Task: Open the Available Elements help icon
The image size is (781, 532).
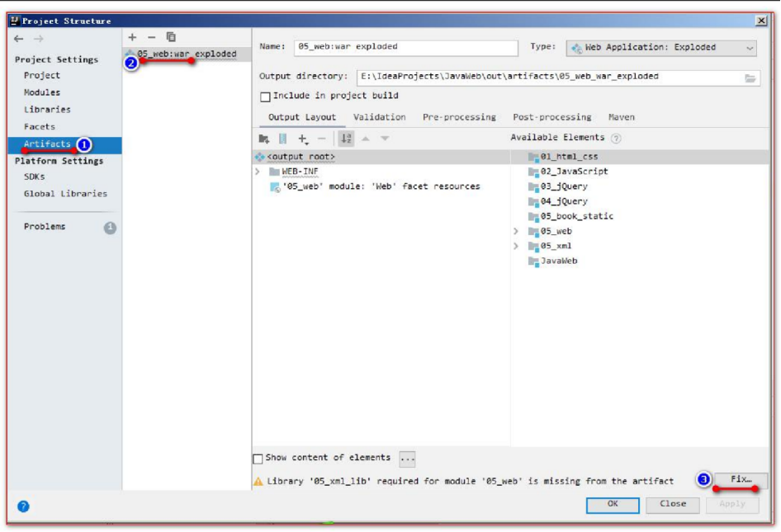Action: point(616,139)
